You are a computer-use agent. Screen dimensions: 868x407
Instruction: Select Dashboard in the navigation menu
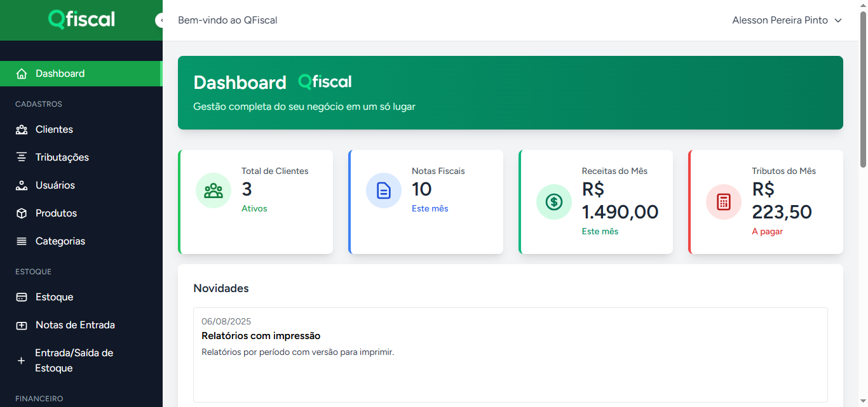pos(60,73)
